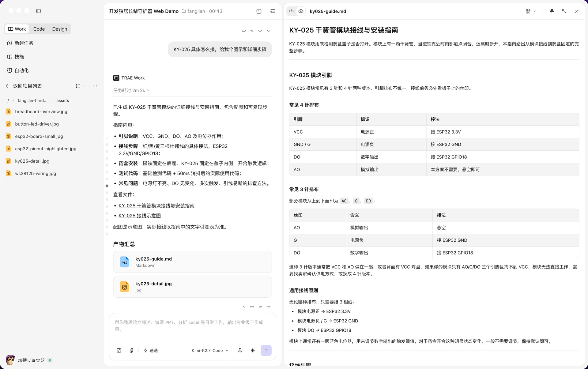Jump to the highlighted dark chat timeline dot
The image size is (588, 369).
(x=107, y=186)
